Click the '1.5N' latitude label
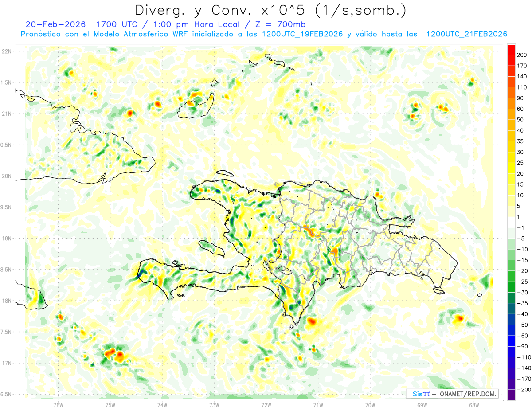Viewport: 532px width, 411px height. pos(7,82)
